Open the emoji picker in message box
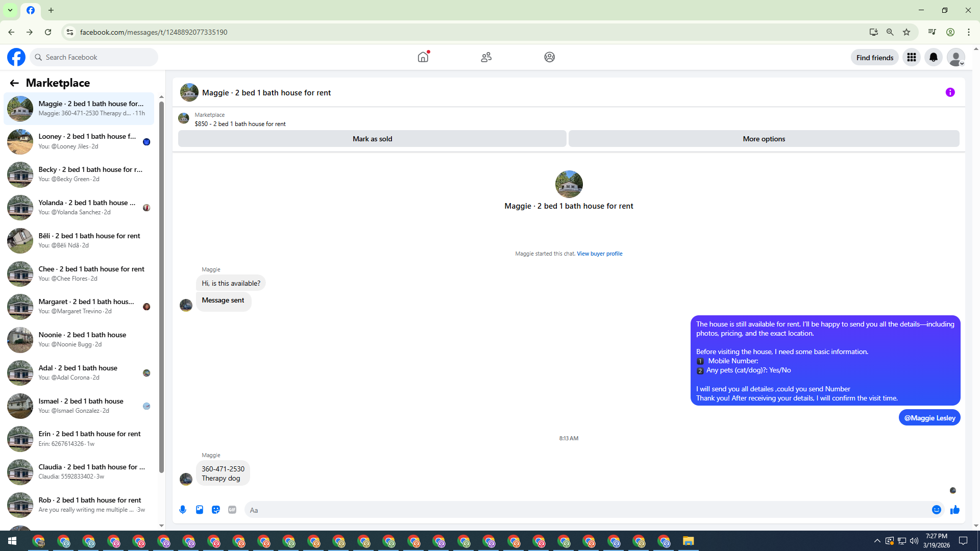980x551 pixels. [x=936, y=510]
